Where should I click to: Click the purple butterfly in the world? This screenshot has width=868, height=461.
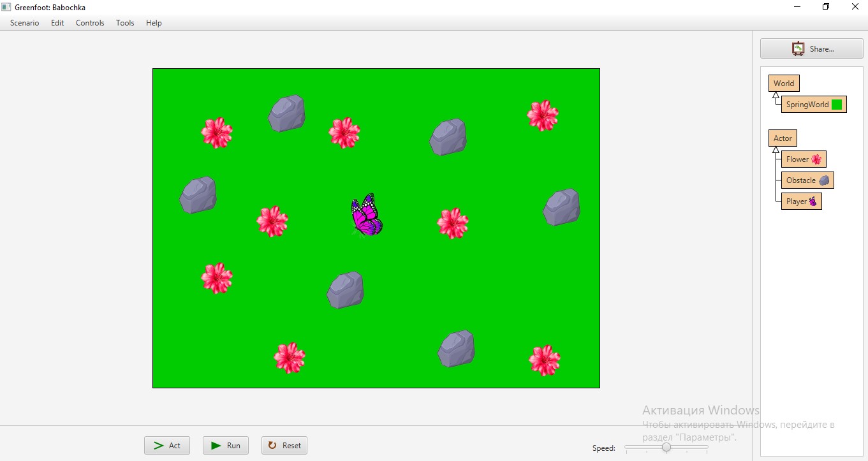pos(367,216)
